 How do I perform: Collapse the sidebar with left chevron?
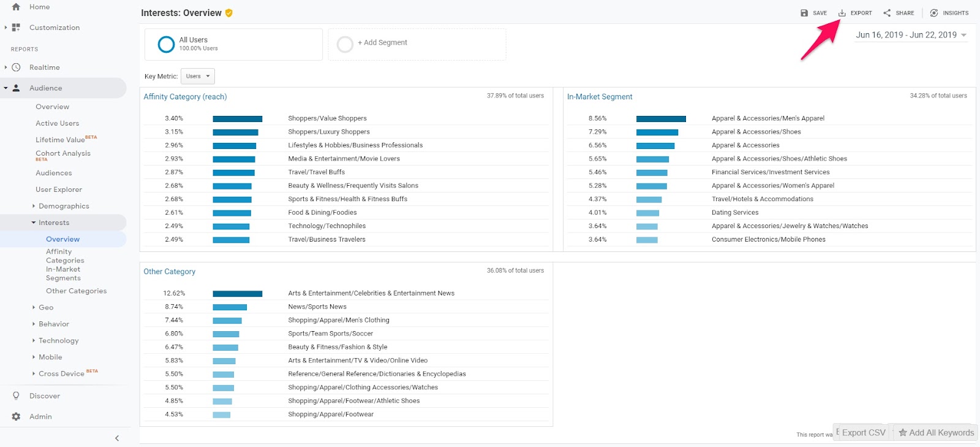coord(117,438)
